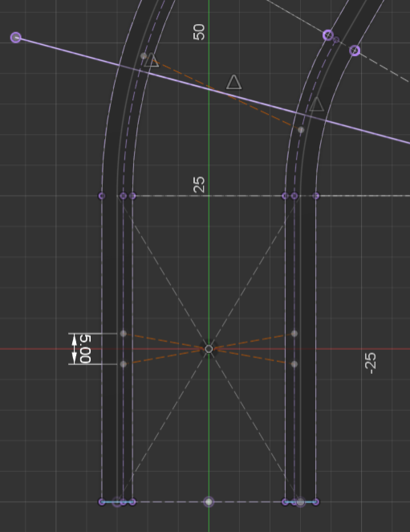Select the 5.00 dimension value label
Image resolution: width=410 pixels, height=532 pixels.
86,349
